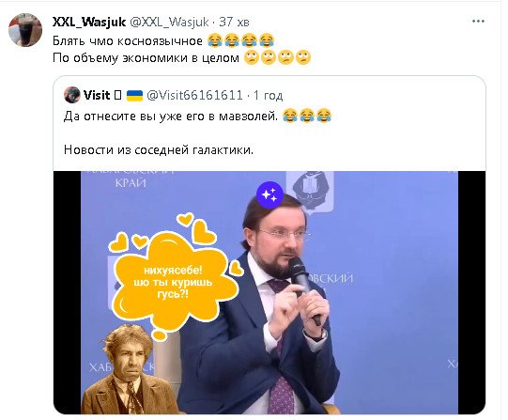Screen dimensions: 508x420
Task: Click the Visit display name in quote
Action: (x=97, y=95)
